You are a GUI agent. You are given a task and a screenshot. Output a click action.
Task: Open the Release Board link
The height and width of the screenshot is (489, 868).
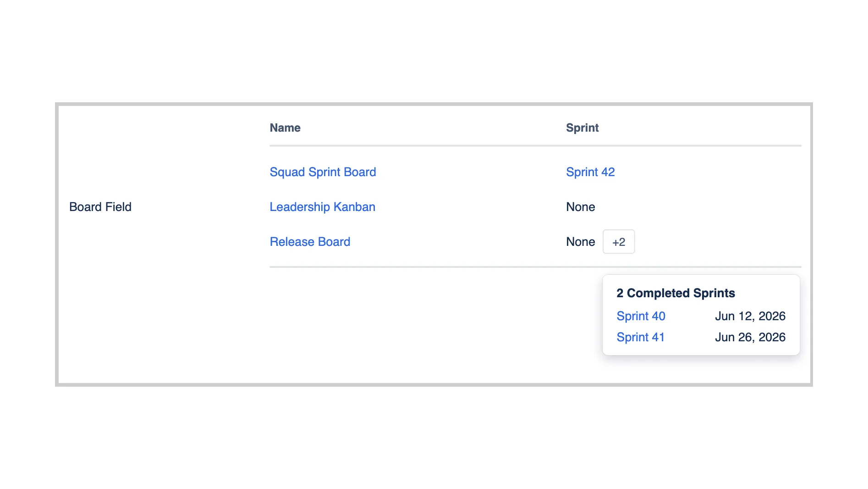pos(310,242)
